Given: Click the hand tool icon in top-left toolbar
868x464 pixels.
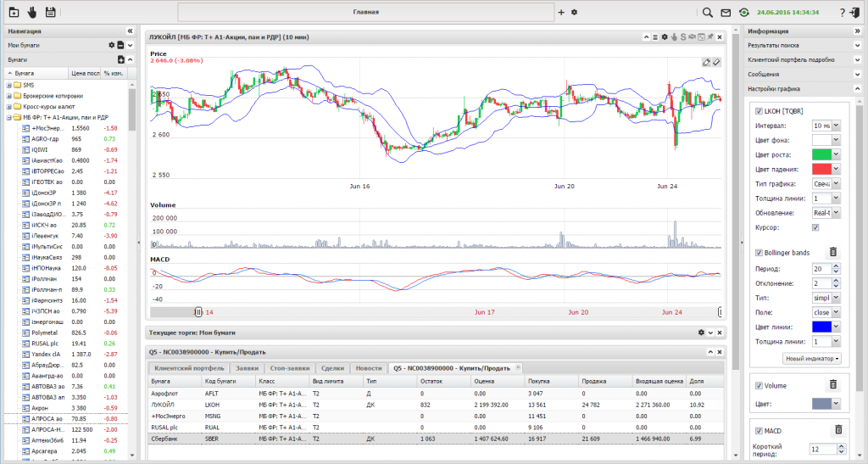Looking at the screenshot, I should (x=32, y=13).
